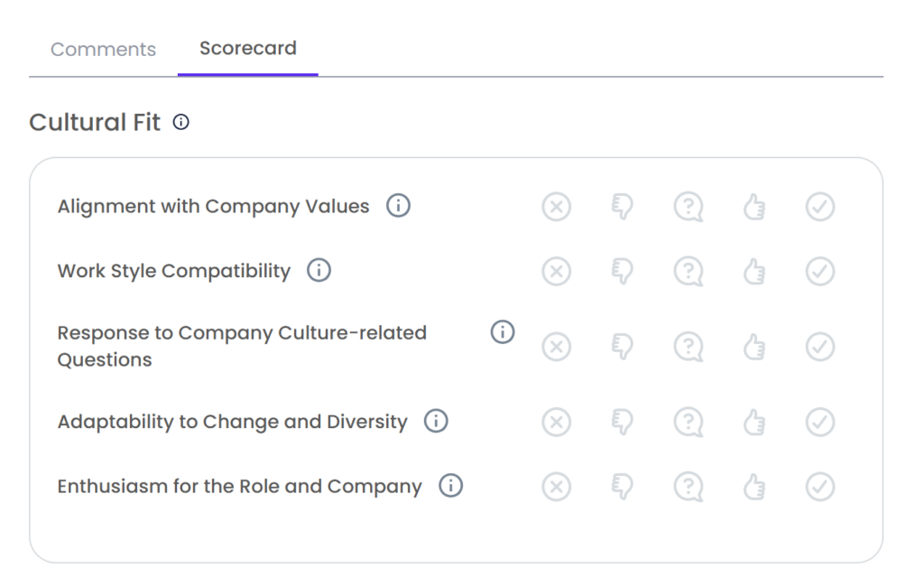Give thumbs up for Adaptability to Change and Diversity
Viewport: 924px width, 587px height.
click(754, 422)
